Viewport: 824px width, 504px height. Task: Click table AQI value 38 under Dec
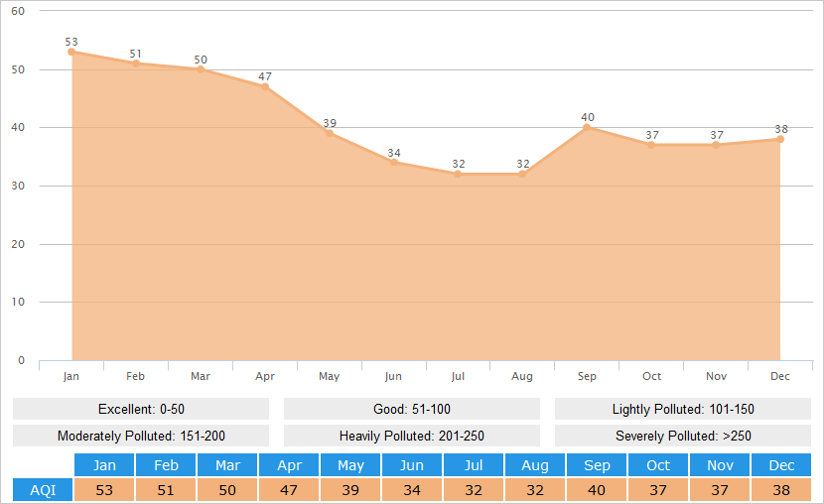pos(781,490)
